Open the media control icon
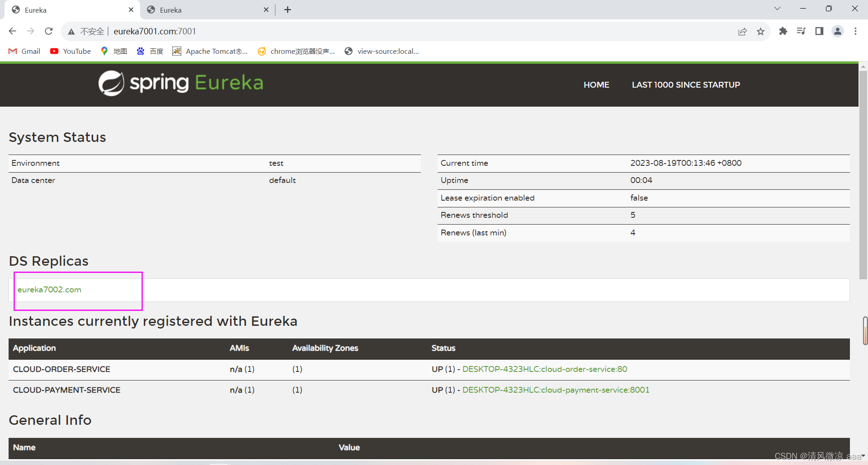The height and width of the screenshot is (465, 868). 801,31
